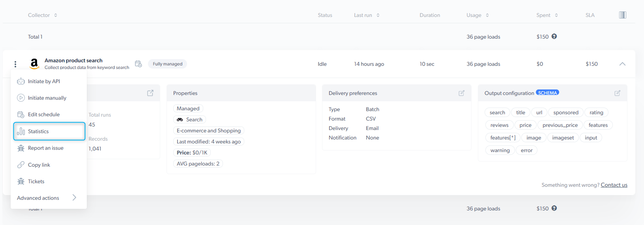Screen dimensions: 644x225
Task: Click the schedule calendar icon beside Amazon product search
Action: coord(139,64)
